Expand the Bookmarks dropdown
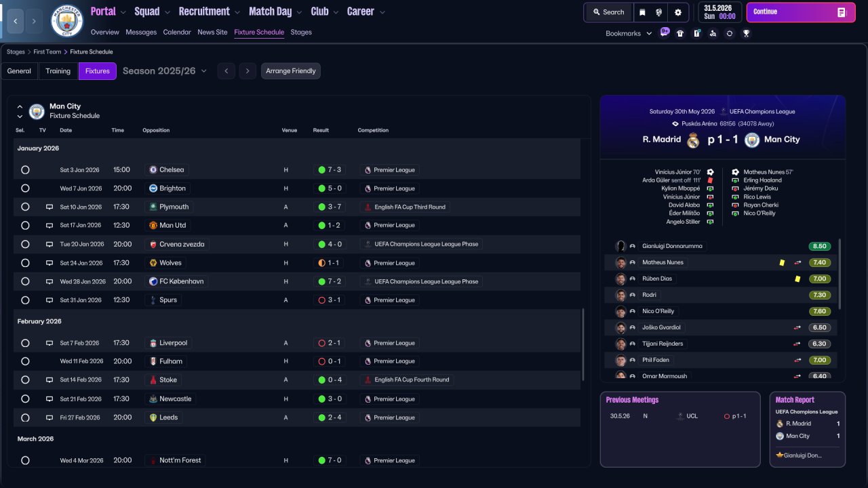The height and width of the screenshot is (488, 868). point(629,33)
